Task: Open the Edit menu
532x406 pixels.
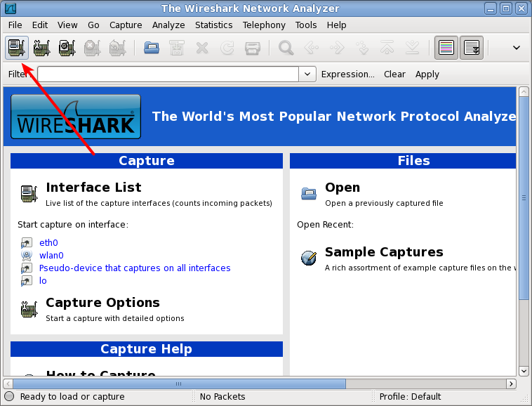Action: click(x=40, y=25)
